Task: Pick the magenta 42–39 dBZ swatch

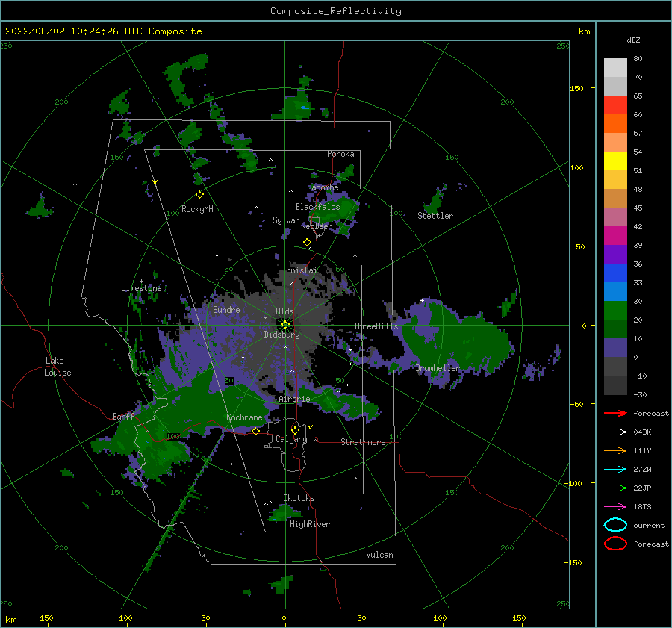Action: pos(615,235)
